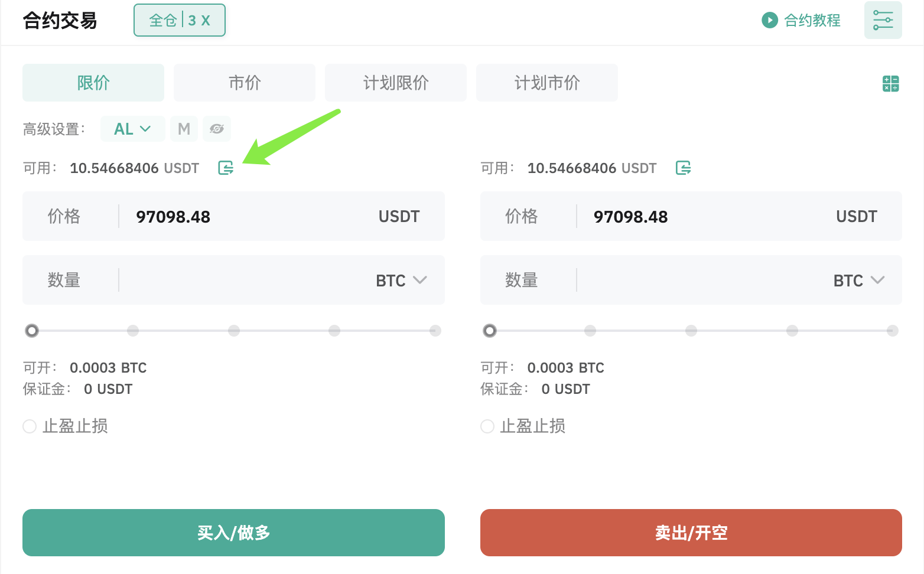This screenshot has height=574, width=924.
Task: Enable 止盈止损 on the sell side
Action: tap(487, 426)
